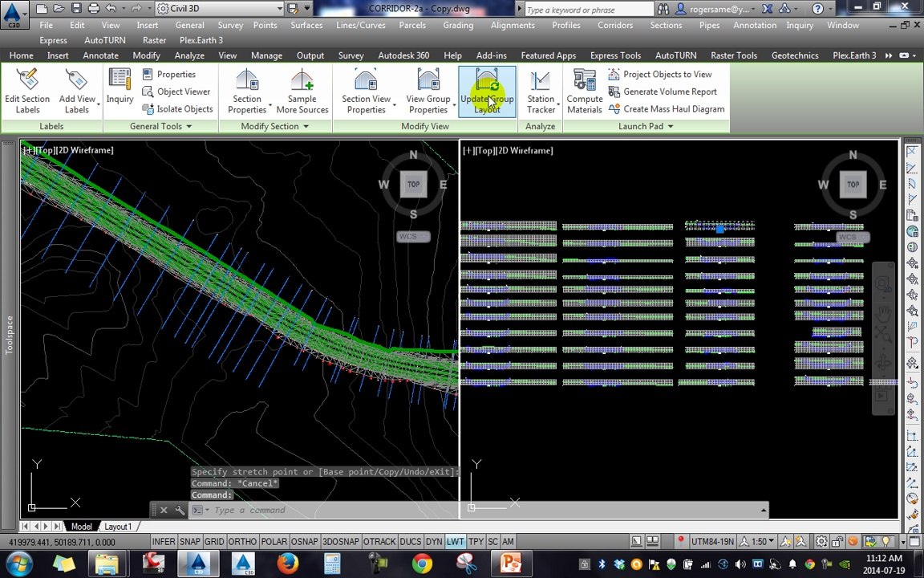Click the Plot printer icon
The image size is (924, 578).
(94, 8)
